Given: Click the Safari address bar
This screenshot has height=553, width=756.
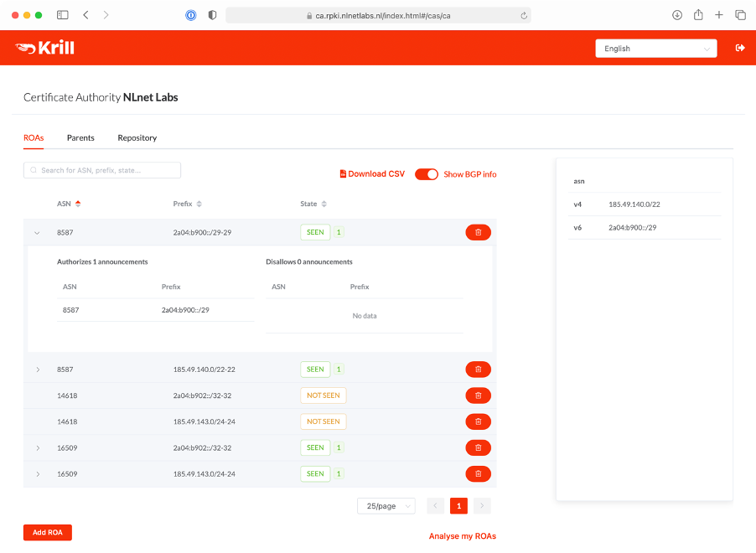Looking at the screenshot, I should (x=379, y=15).
